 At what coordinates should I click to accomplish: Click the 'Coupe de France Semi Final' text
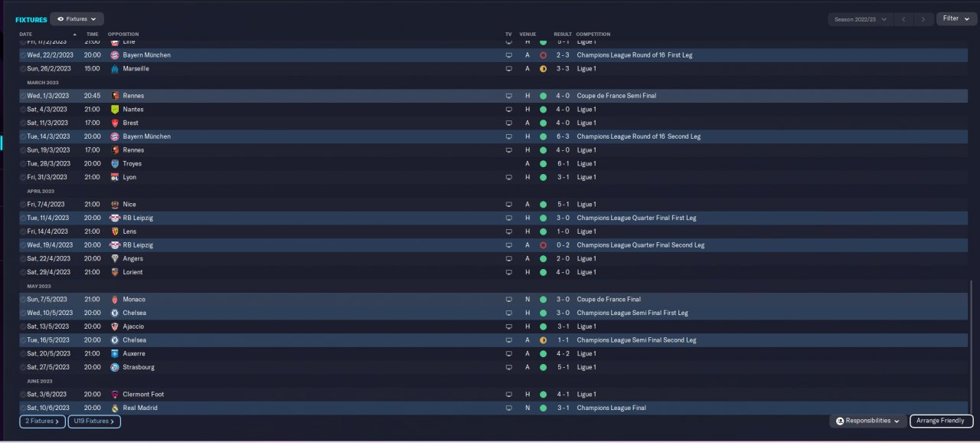(616, 96)
